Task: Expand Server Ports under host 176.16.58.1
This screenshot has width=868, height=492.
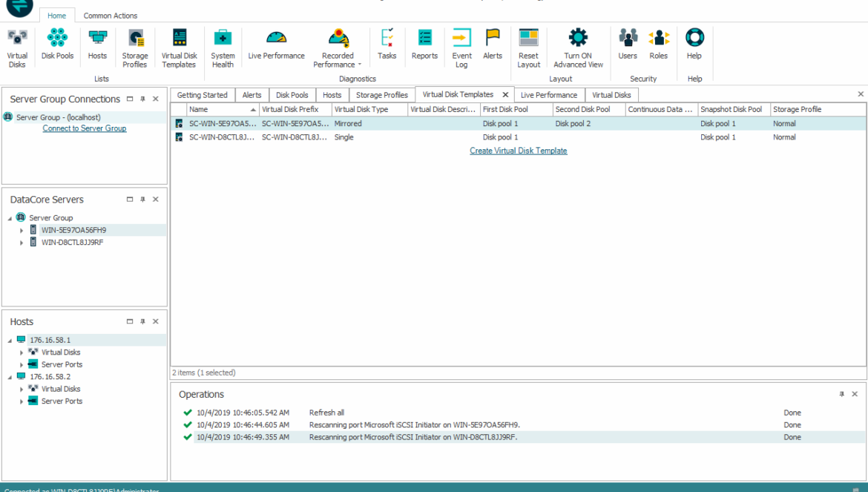Action: (22, 364)
